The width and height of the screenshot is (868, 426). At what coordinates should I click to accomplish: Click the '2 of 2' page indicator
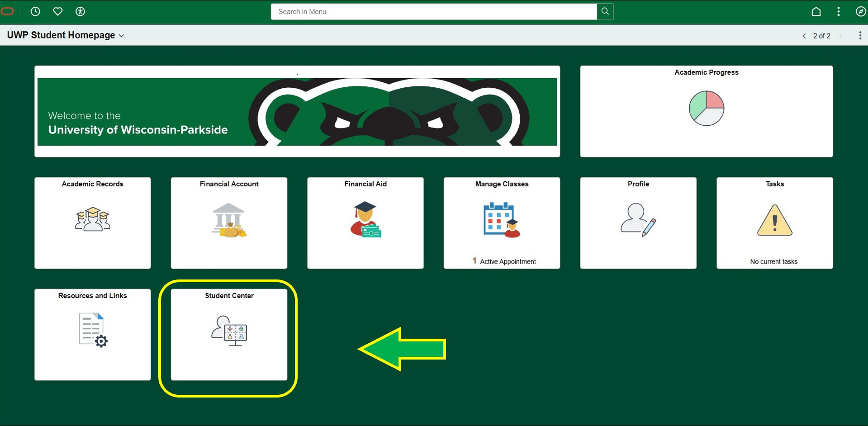[x=821, y=36]
